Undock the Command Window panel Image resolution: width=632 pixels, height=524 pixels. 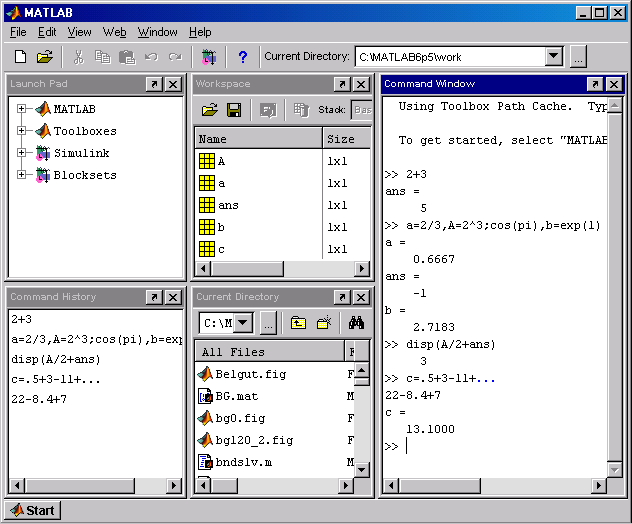coord(595,84)
